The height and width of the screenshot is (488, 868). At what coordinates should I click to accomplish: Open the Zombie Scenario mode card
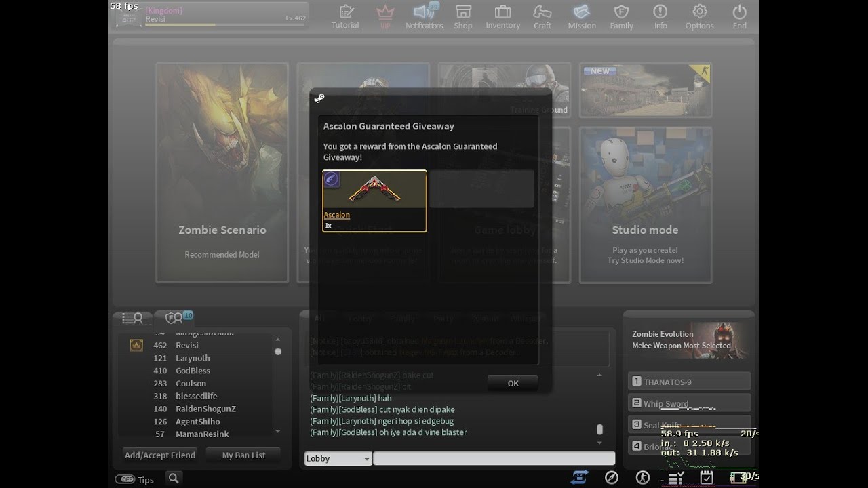222,173
